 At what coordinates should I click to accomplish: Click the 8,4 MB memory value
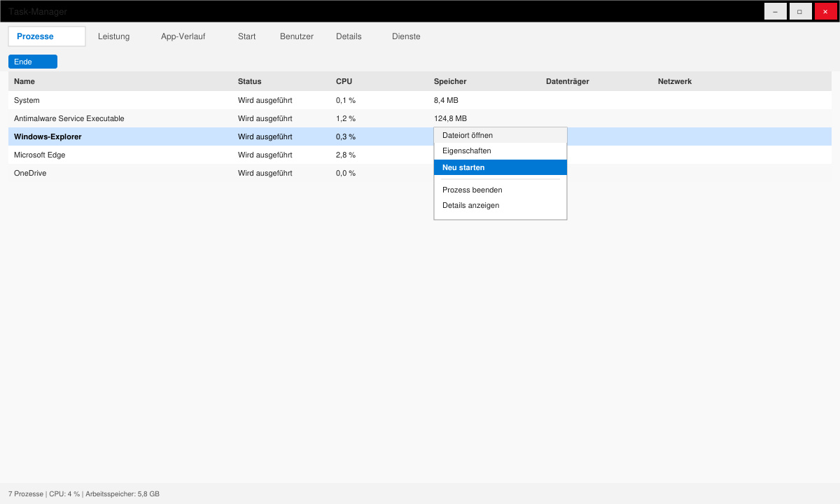tap(446, 100)
